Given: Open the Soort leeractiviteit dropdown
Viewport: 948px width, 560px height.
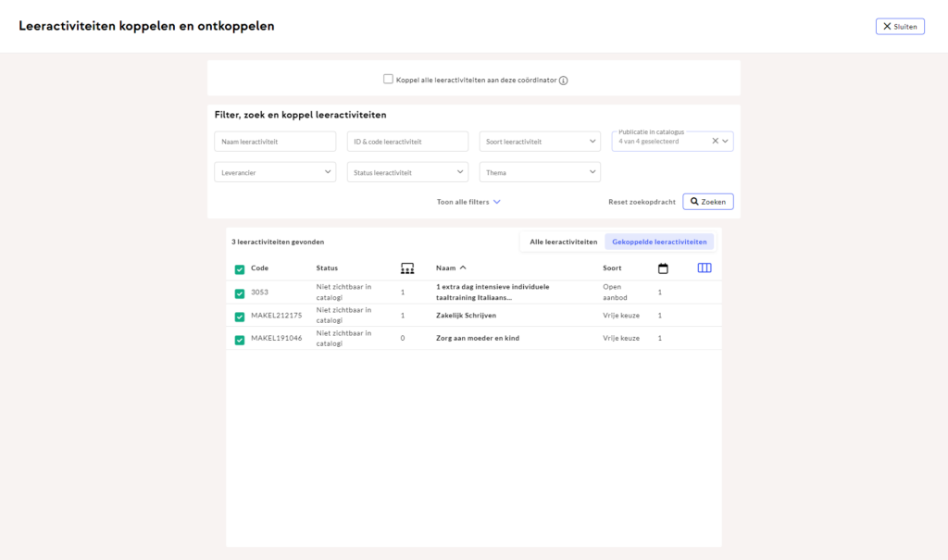Looking at the screenshot, I should click(540, 142).
